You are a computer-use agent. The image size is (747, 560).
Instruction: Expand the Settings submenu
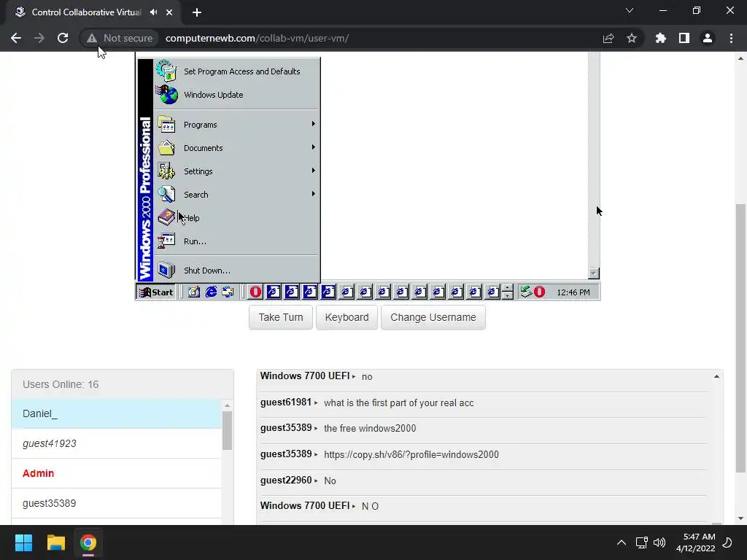(237, 171)
